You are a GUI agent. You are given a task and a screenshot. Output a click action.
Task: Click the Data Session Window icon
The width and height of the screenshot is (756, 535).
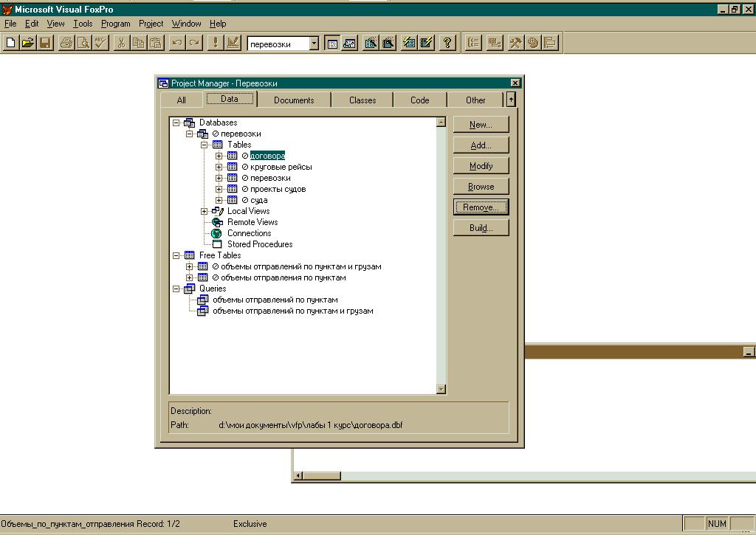[349, 44]
